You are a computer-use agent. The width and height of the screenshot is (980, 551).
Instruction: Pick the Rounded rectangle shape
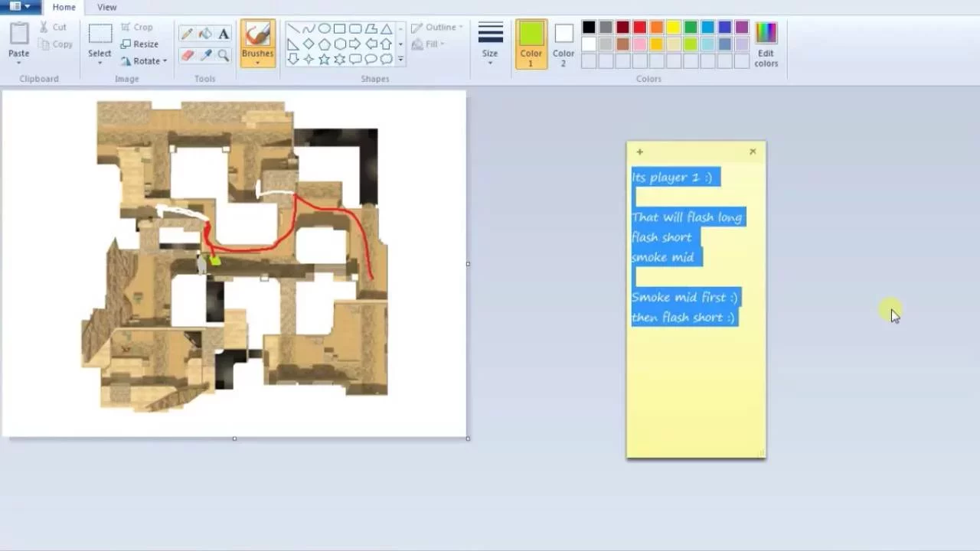pyautogui.click(x=355, y=28)
